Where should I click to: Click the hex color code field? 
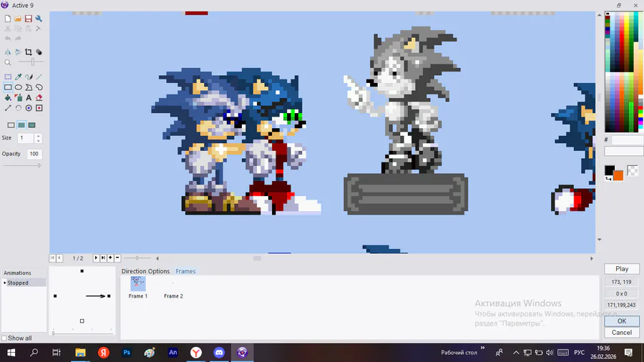pos(627,140)
